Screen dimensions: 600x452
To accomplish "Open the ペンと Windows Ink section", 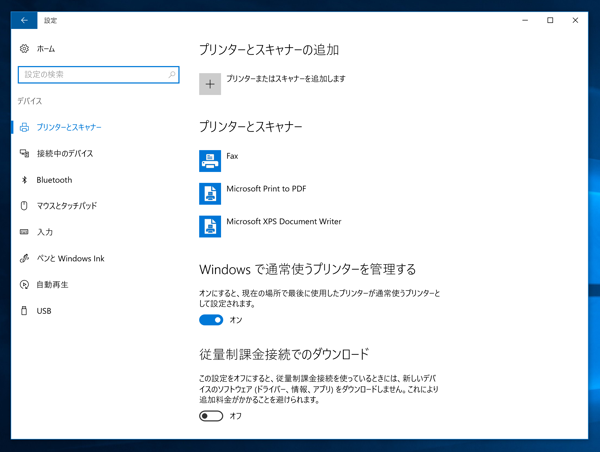I will tap(70, 258).
